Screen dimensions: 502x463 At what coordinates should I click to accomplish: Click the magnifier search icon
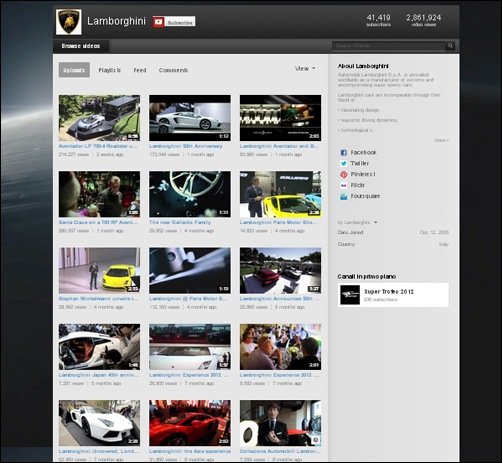coord(450,46)
